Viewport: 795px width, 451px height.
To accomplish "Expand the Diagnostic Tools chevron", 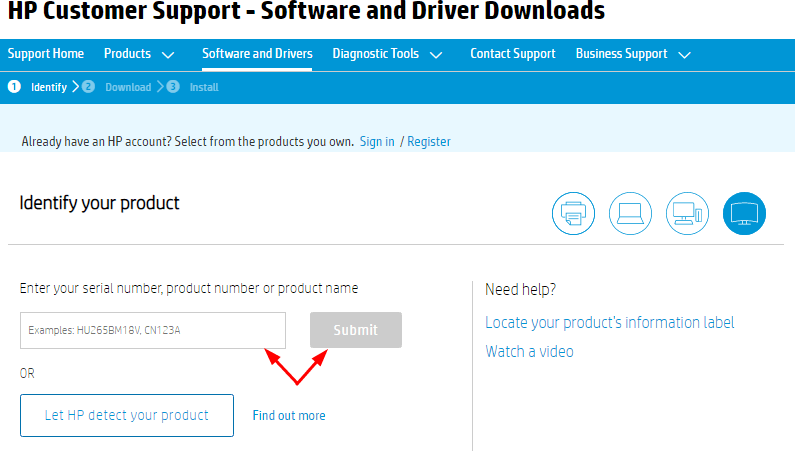I will pyautogui.click(x=436, y=55).
